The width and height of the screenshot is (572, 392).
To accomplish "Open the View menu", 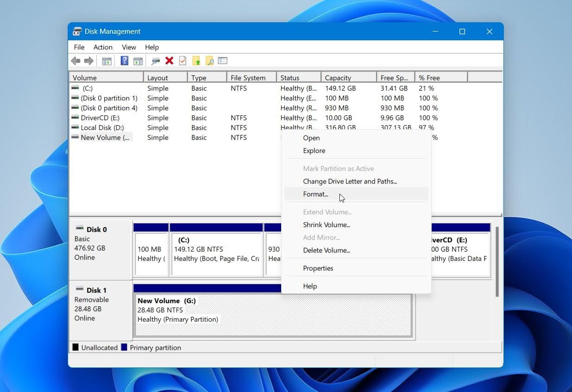I will point(129,47).
